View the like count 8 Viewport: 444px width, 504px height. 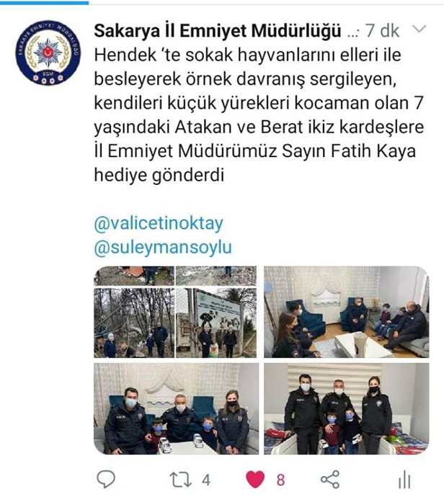coord(280,480)
